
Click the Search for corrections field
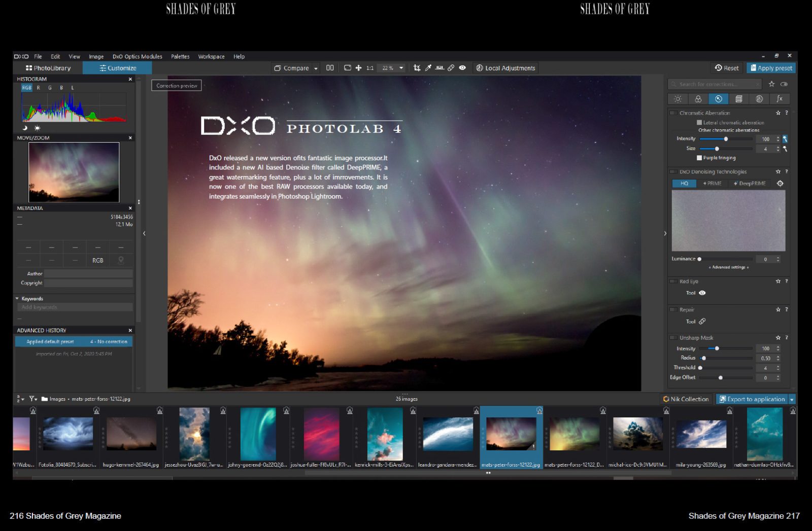715,84
